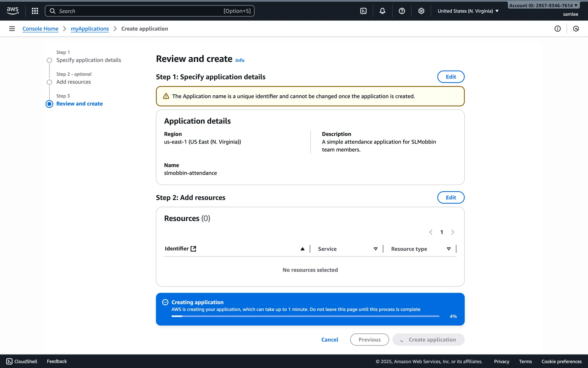
Task: Select the Specify application details step
Action: pos(89,60)
